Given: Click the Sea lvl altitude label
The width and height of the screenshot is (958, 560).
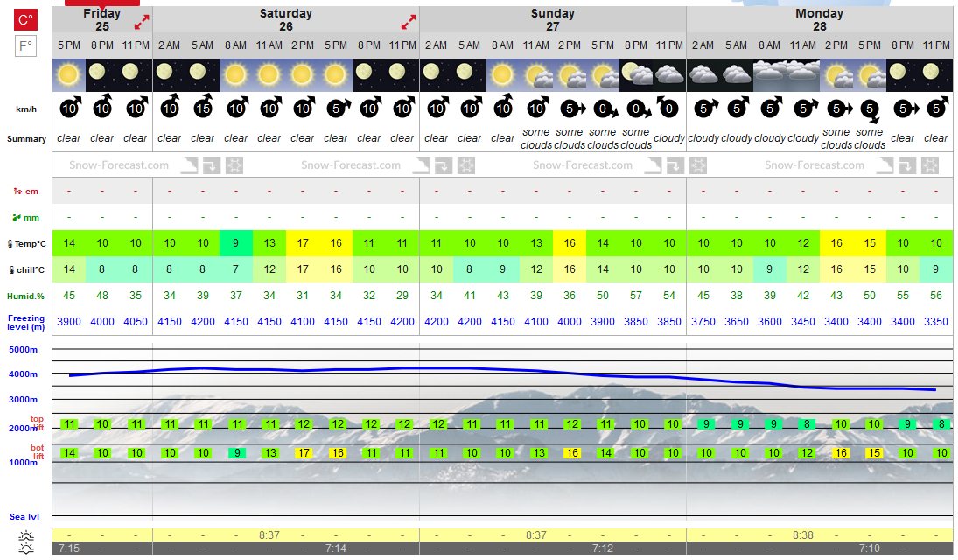Looking at the screenshot, I should point(24,516).
